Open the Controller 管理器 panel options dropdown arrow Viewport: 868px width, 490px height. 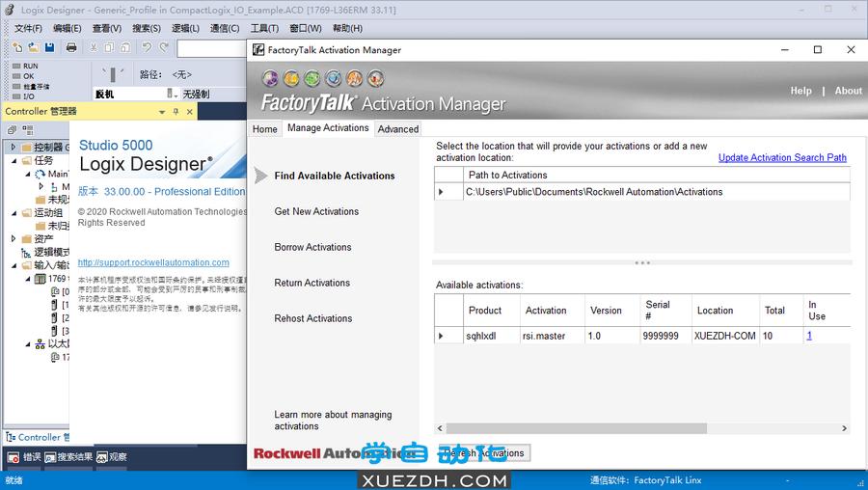click(x=162, y=112)
